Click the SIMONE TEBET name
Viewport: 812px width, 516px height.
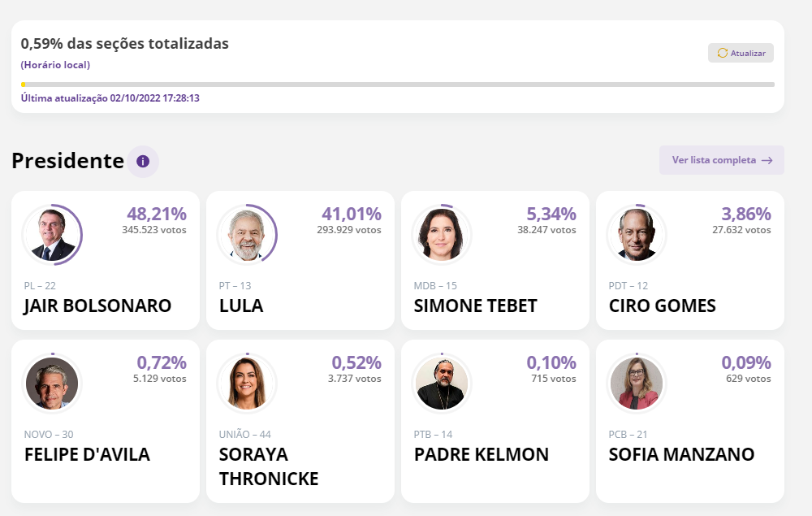(475, 306)
